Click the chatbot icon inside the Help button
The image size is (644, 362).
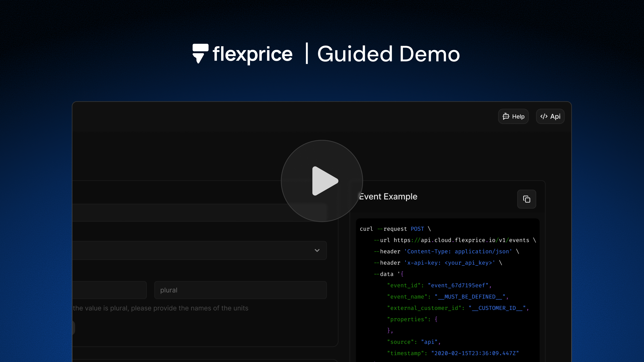click(506, 116)
